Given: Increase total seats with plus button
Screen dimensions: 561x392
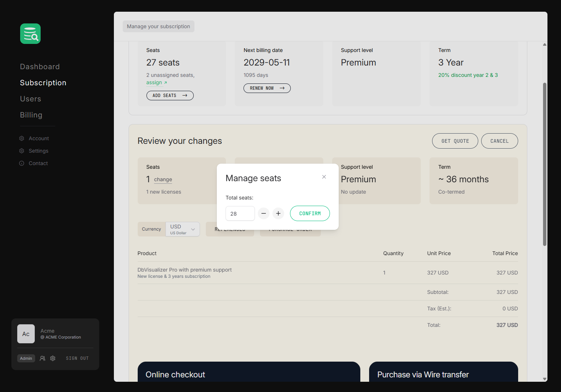Looking at the screenshot, I should (278, 213).
